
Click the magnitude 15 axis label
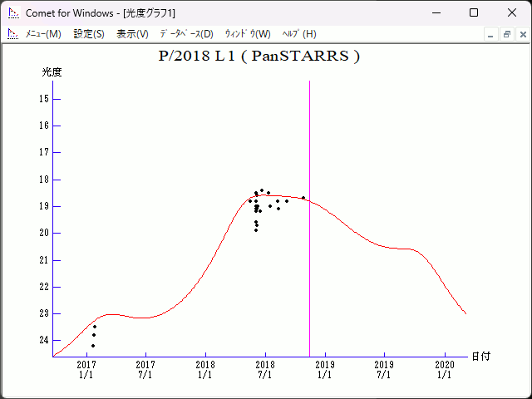coord(44,99)
